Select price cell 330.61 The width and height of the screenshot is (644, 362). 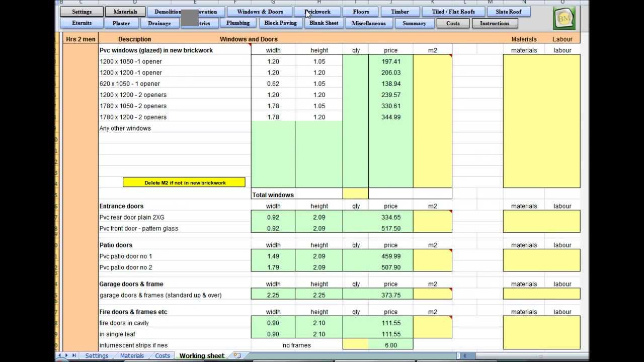(391, 106)
